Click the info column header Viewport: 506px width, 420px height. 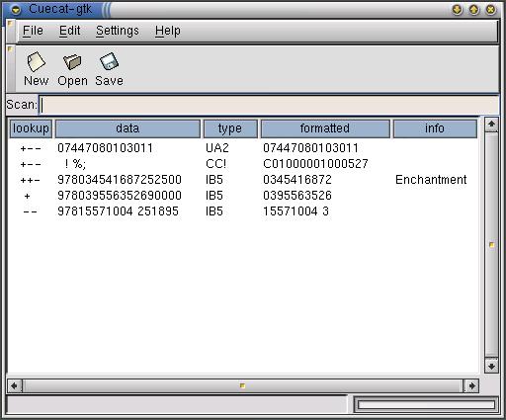(x=435, y=128)
